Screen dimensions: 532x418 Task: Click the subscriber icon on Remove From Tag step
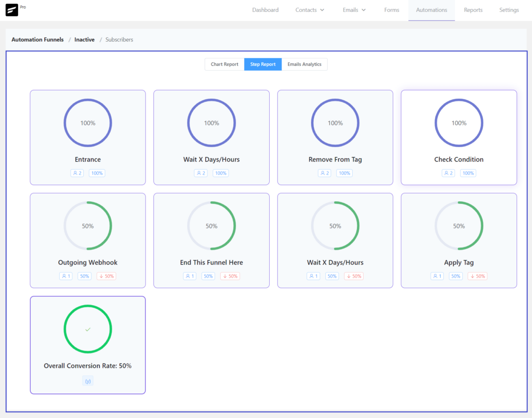click(x=324, y=173)
